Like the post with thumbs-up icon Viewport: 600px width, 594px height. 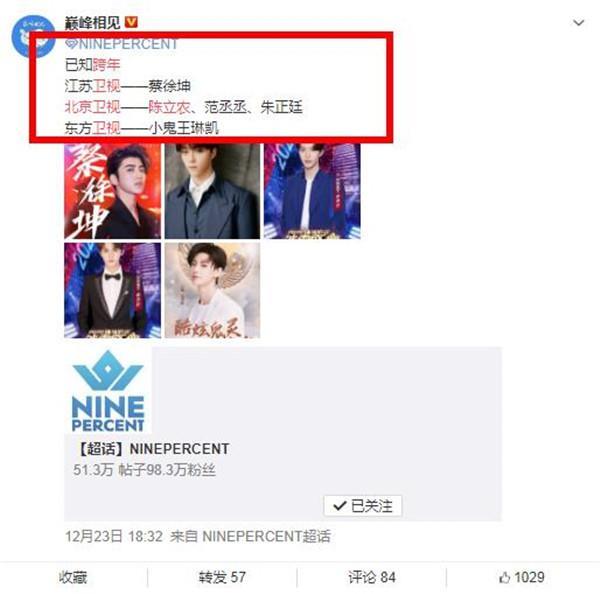tap(522, 577)
